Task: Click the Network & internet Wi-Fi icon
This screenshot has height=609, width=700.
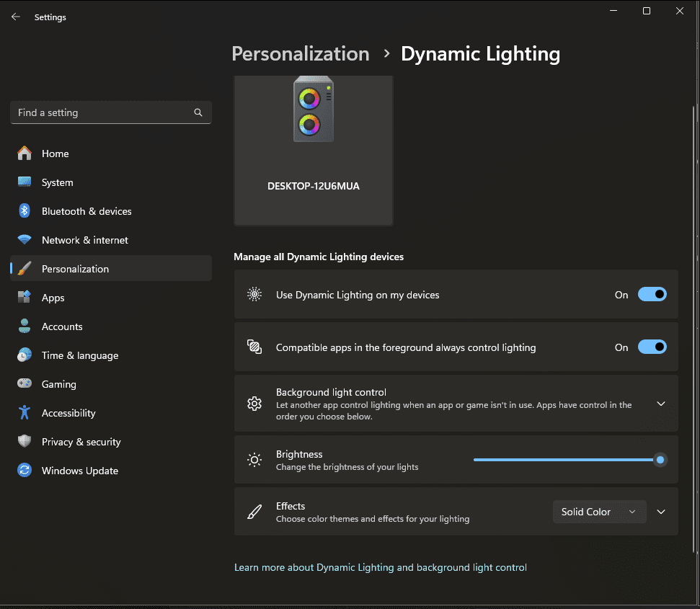Action: pyautogui.click(x=25, y=240)
